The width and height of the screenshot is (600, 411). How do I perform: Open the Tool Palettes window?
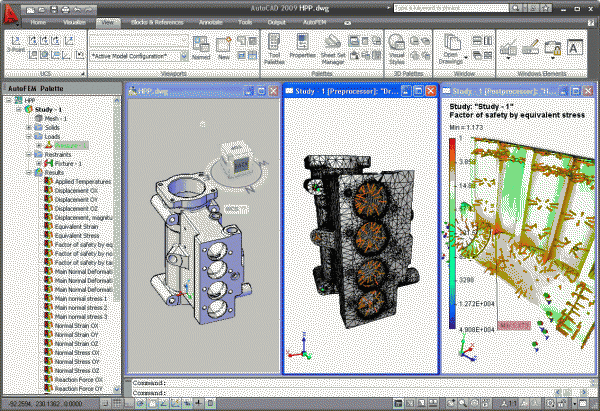pyautogui.click(x=274, y=49)
